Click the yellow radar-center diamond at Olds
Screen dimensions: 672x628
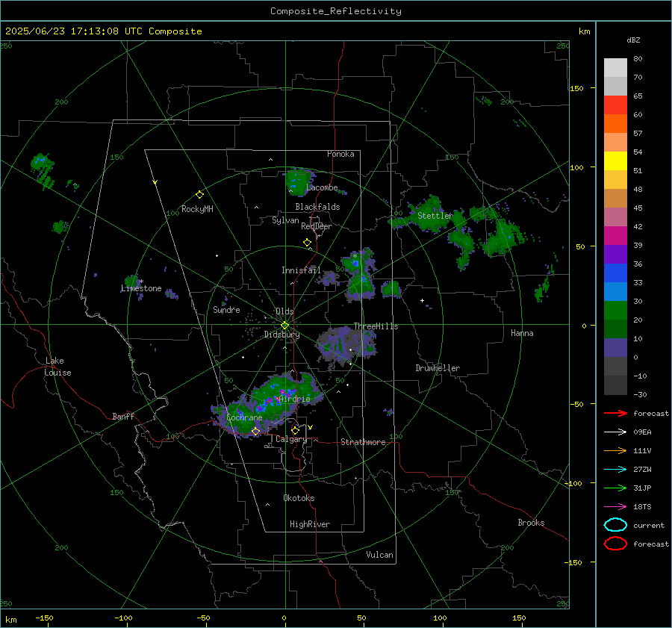pos(284,325)
